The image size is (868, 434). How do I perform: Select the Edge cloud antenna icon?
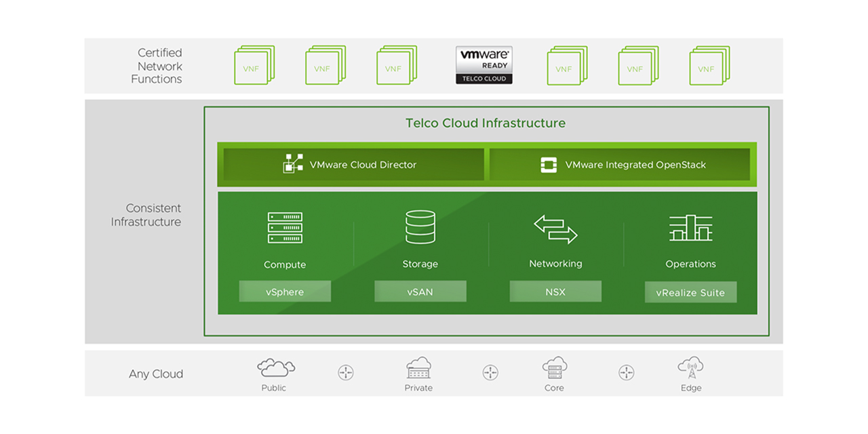(x=690, y=369)
